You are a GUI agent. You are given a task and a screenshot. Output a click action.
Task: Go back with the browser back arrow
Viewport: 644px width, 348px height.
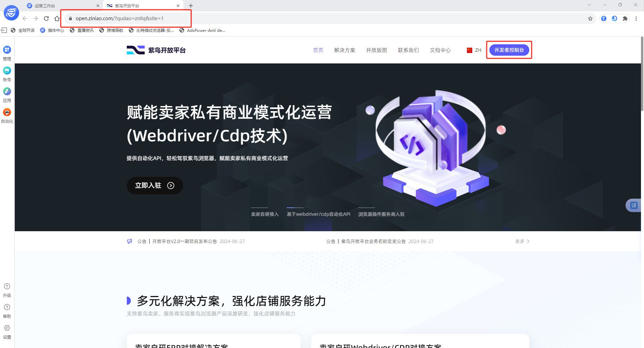(25, 18)
